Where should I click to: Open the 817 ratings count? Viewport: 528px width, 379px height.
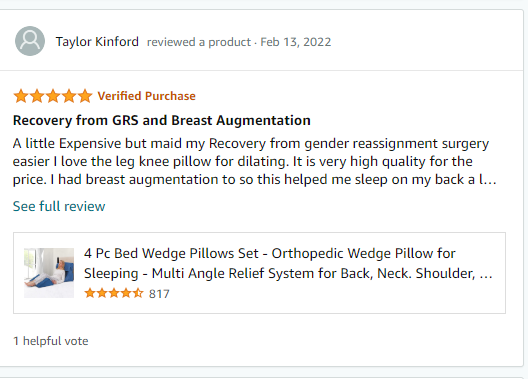point(159,294)
